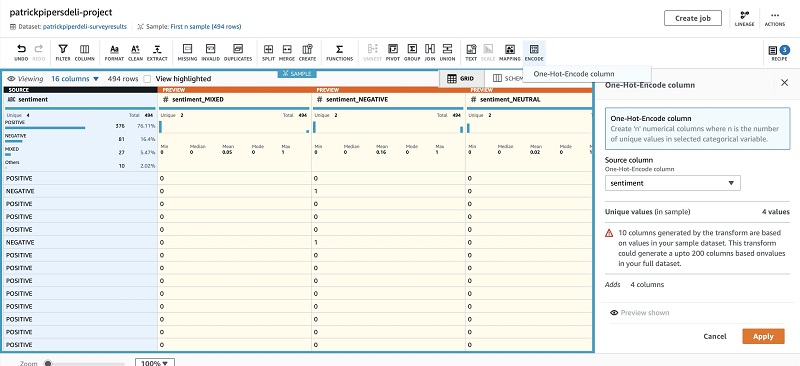Open the Recipe panel
800x366 pixels.
click(779, 52)
